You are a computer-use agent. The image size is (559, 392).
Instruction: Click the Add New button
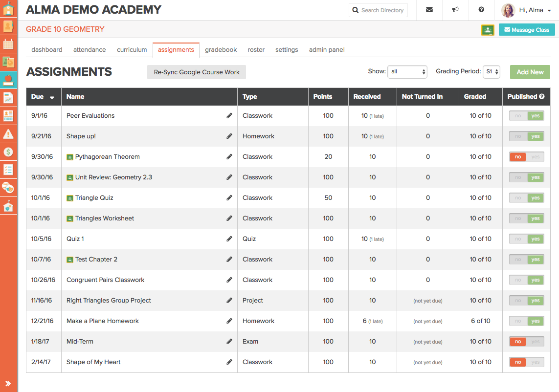pyautogui.click(x=530, y=72)
